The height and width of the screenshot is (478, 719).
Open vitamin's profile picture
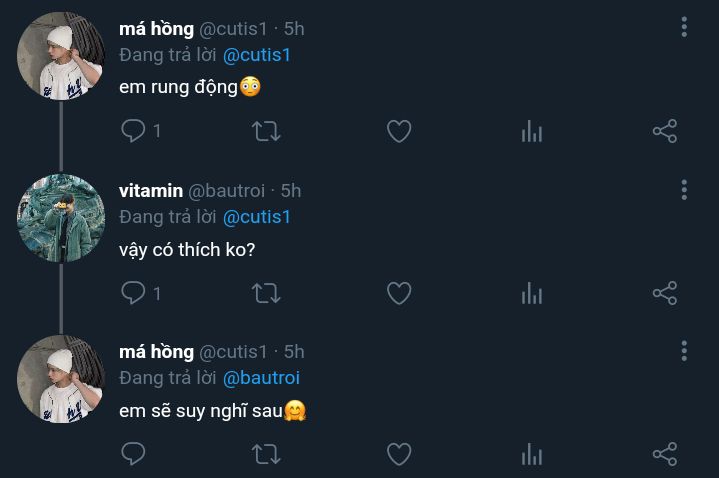[61, 218]
